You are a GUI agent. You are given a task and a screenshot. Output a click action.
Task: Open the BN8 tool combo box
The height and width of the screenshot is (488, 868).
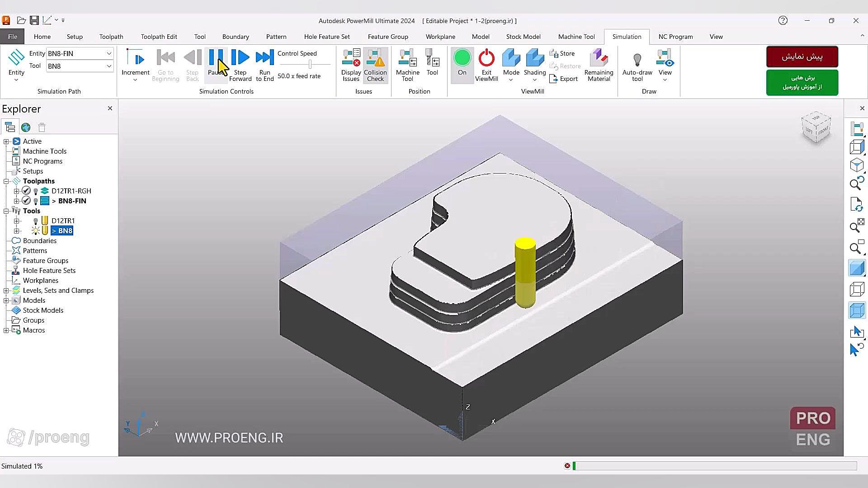80,66
